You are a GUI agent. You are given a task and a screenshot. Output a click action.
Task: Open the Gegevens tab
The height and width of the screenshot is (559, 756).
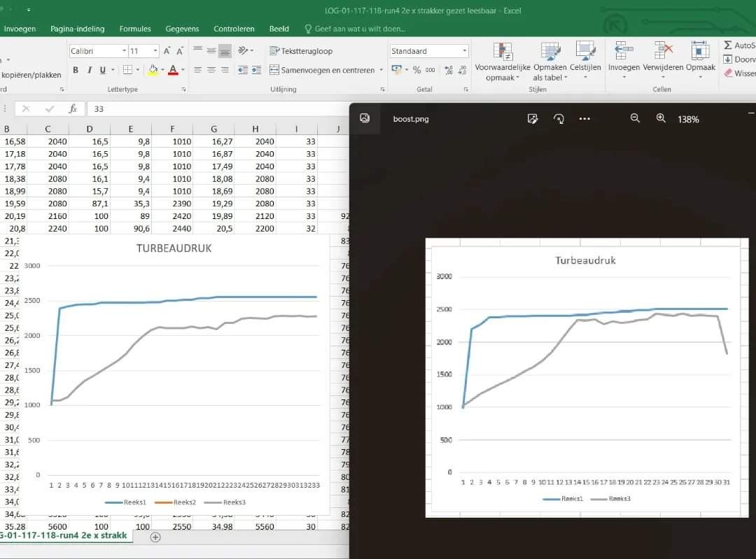(182, 29)
